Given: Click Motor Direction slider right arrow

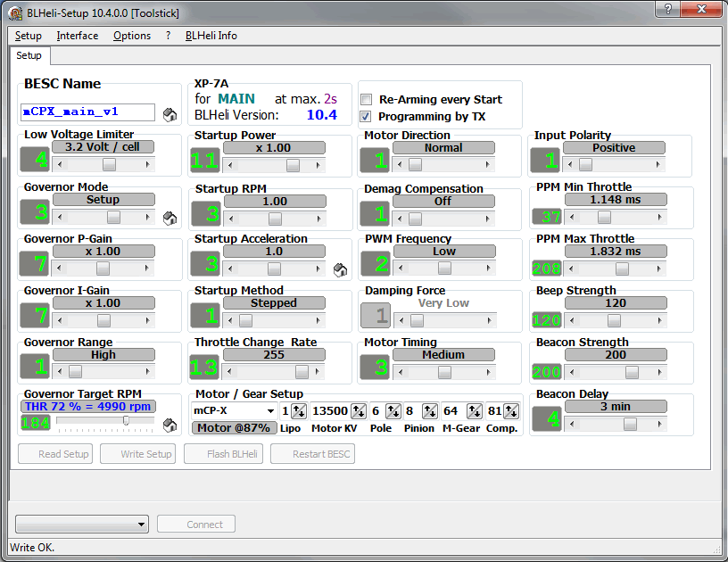Looking at the screenshot, I should click(487, 164).
